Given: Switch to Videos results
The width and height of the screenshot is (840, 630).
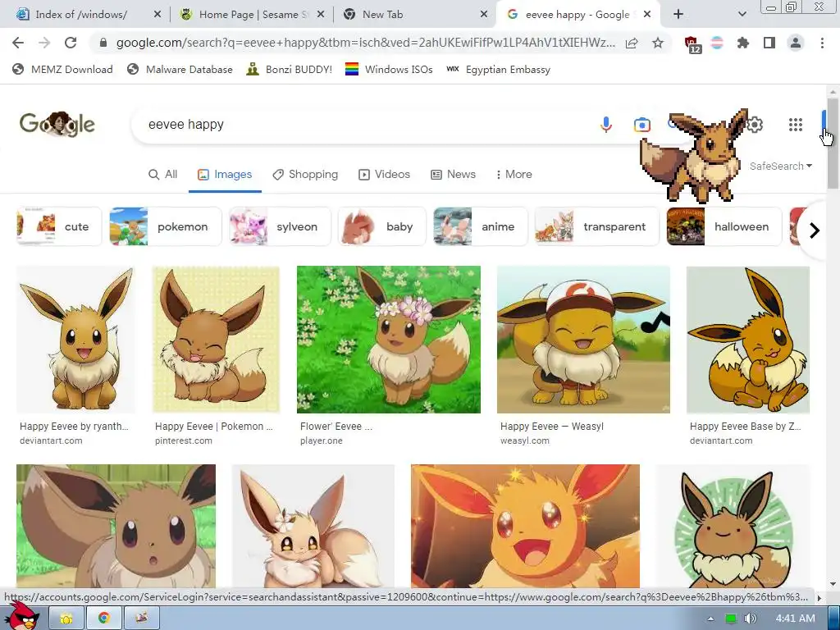Looking at the screenshot, I should coord(384,174).
